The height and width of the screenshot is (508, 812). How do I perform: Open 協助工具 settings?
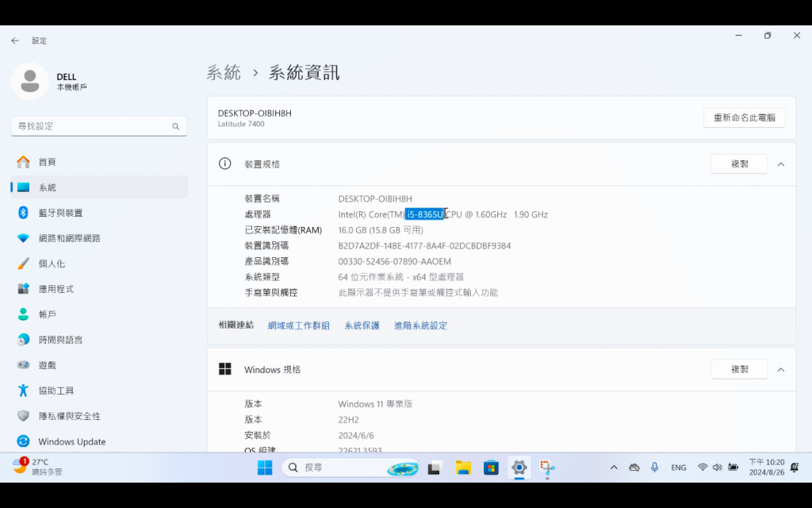[99, 391]
